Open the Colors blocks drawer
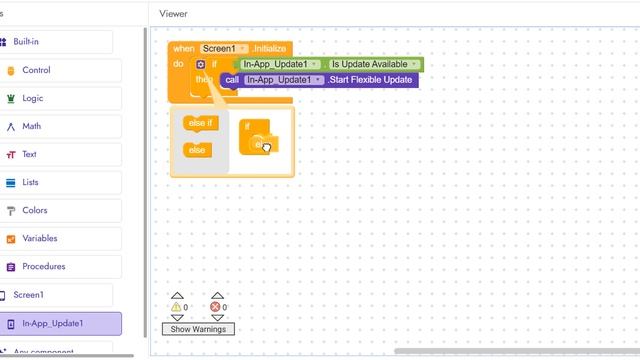This screenshot has height=360, width=640. [x=60, y=211]
